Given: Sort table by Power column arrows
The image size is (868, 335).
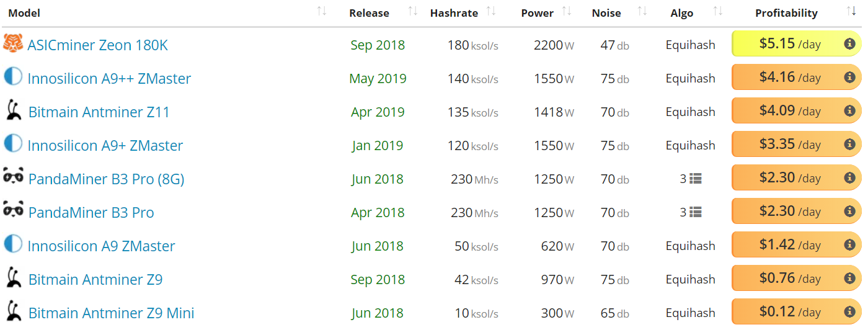Looking at the screenshot, I should (567, 11).
